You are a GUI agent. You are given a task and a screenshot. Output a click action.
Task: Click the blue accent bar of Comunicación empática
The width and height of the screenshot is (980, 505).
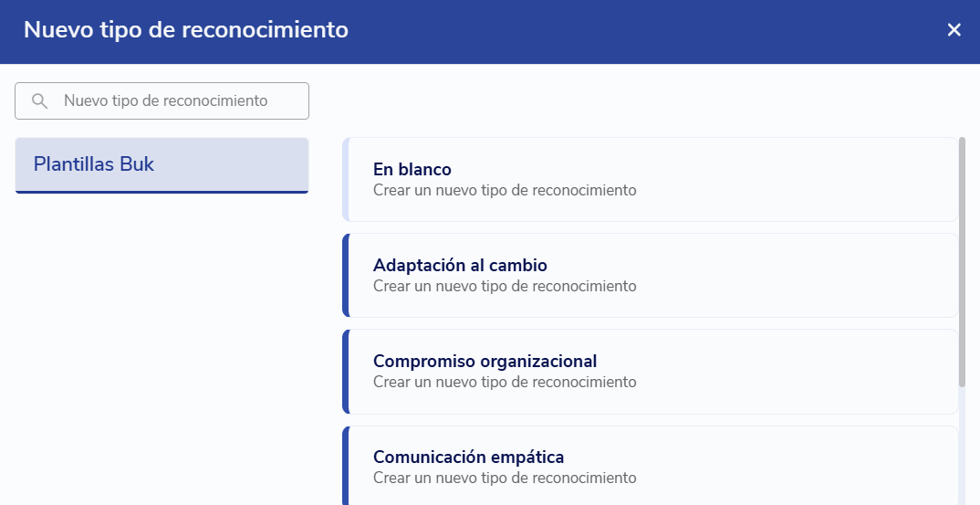tap(346, 466)
